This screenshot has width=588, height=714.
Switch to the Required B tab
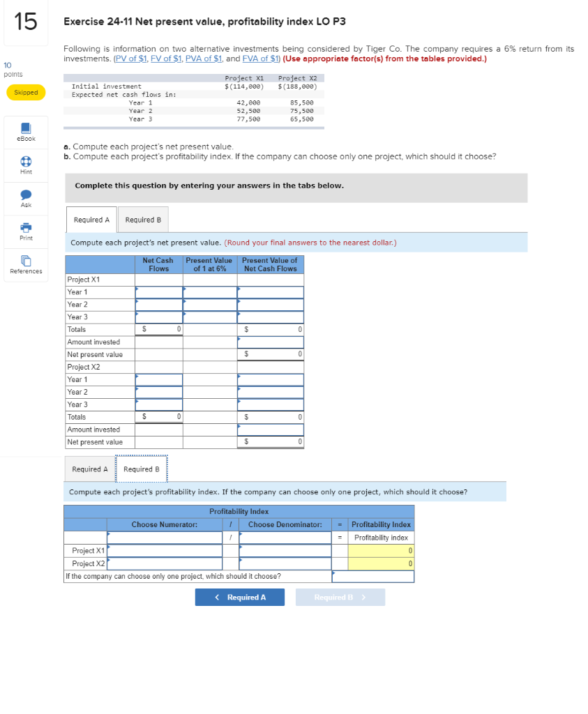pyautogui.click(x=143, y=220)
